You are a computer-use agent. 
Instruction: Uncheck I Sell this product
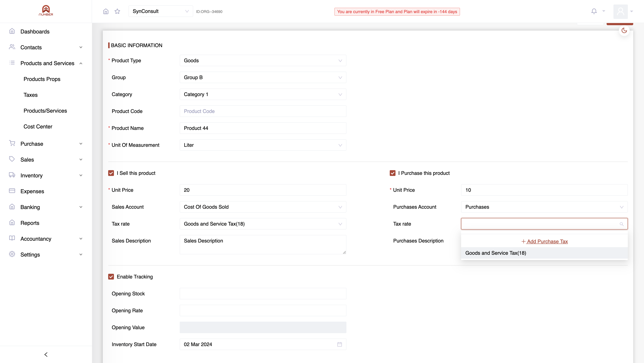tap(111, 173)
